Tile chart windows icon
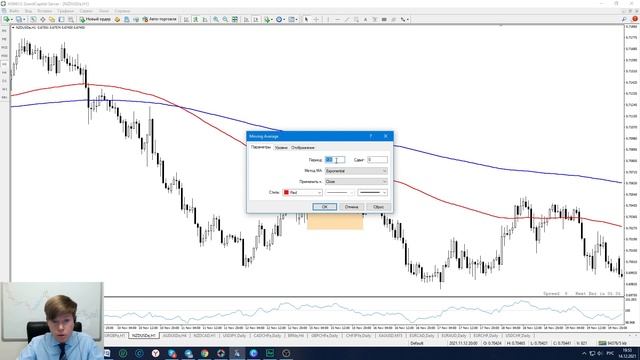 (235, 19)
